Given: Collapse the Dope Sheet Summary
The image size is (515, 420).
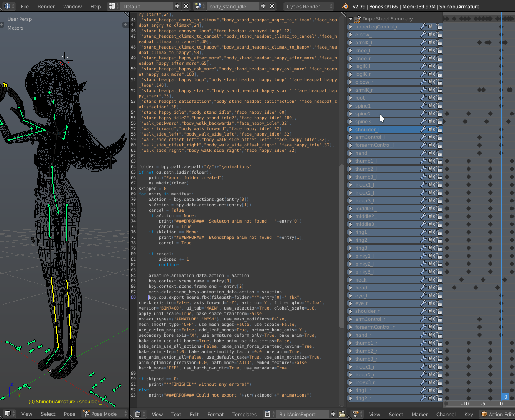Looking at the screenshot, I should click(350, 19).
